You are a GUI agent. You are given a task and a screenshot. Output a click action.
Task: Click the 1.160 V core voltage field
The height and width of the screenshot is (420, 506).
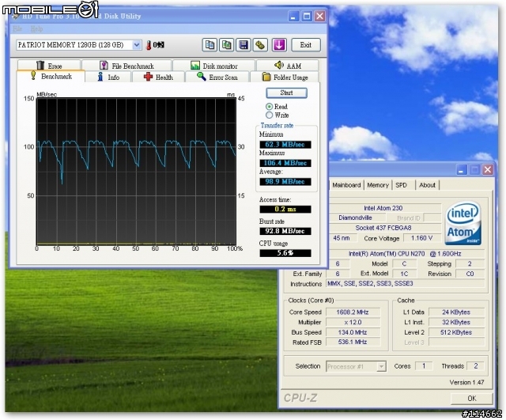421,238
